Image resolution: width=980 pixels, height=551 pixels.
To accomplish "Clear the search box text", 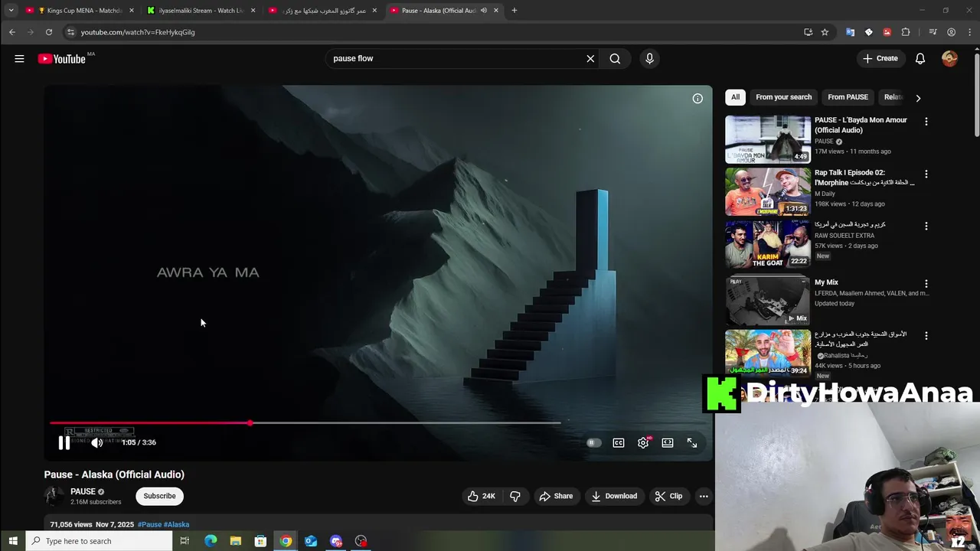I will [590, 59].
